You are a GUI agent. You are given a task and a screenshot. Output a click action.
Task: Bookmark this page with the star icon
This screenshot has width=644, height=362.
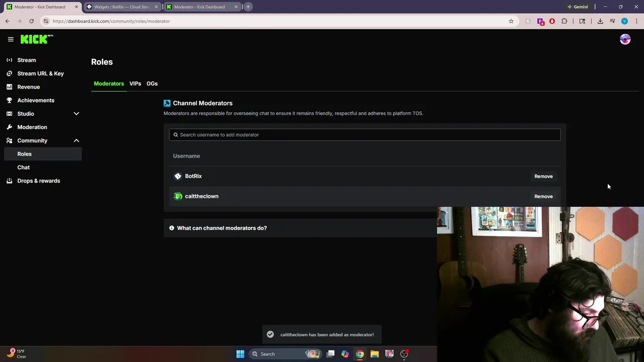[511, 21]
